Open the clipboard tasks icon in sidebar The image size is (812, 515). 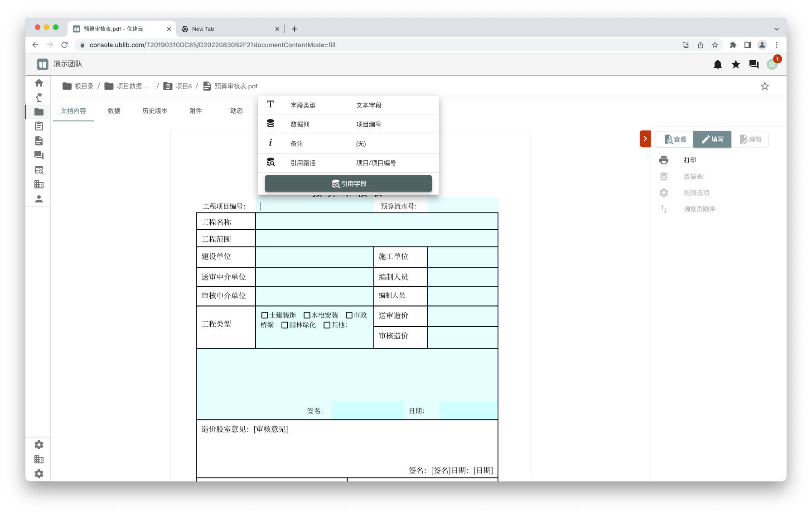[39, 126]
